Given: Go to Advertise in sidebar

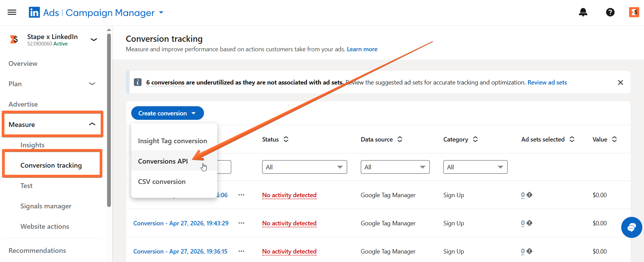Looking at the screenshot, I should pyautogui.click(x=23, y=104).
